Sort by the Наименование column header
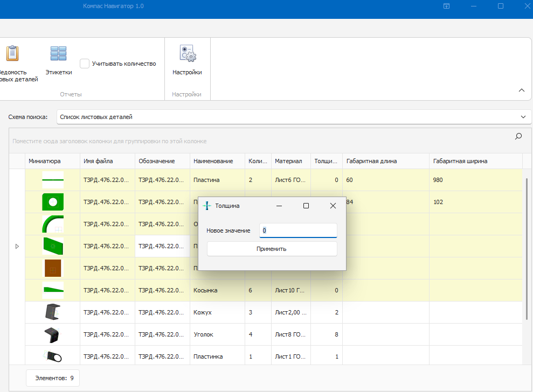Image resolution: width=533 pixels, height=392 pixels. click(213, 161)
